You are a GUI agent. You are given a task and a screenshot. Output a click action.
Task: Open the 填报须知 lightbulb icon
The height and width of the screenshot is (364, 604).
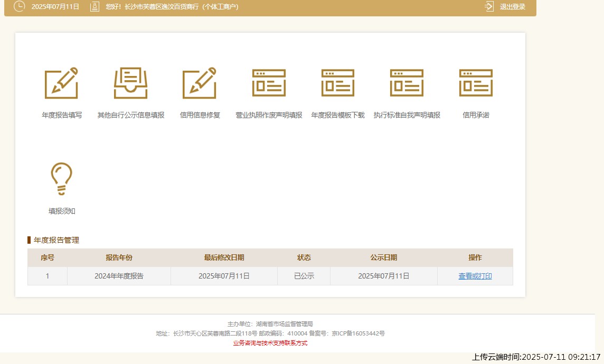(61, 178)
